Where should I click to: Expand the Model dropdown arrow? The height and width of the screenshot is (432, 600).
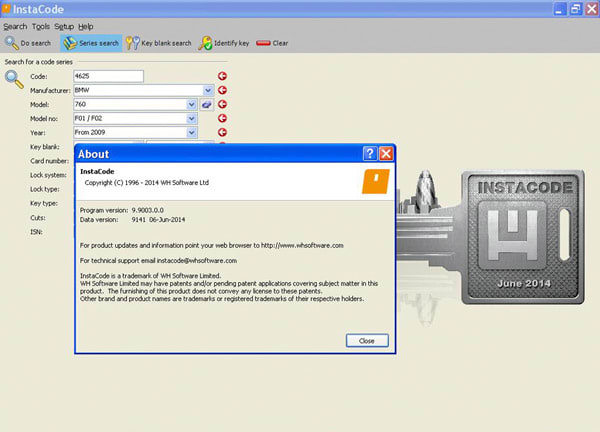coord(192,104)
